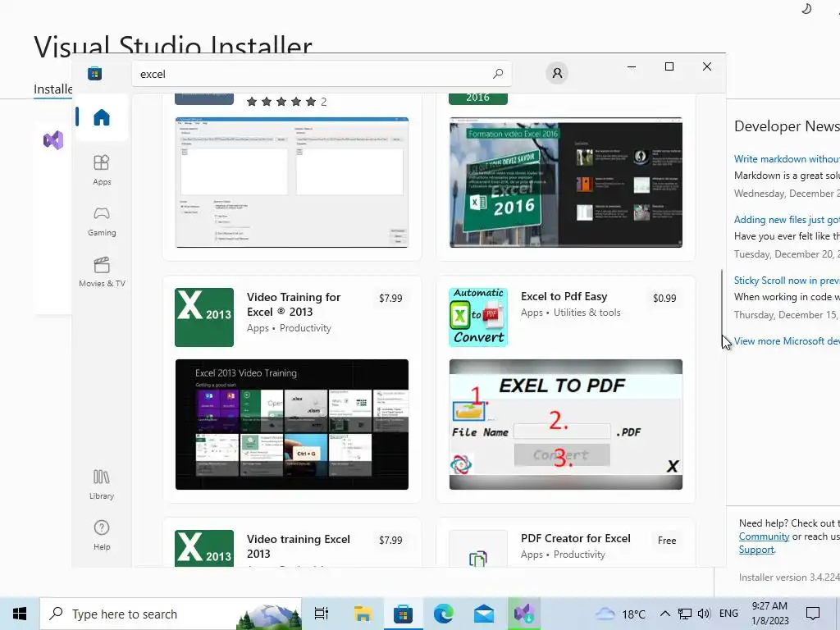Click Formation video Excel 2016 screenshot
Viewport: 840px width, 630px height.
pyautogui.click(x=566, y=183)
